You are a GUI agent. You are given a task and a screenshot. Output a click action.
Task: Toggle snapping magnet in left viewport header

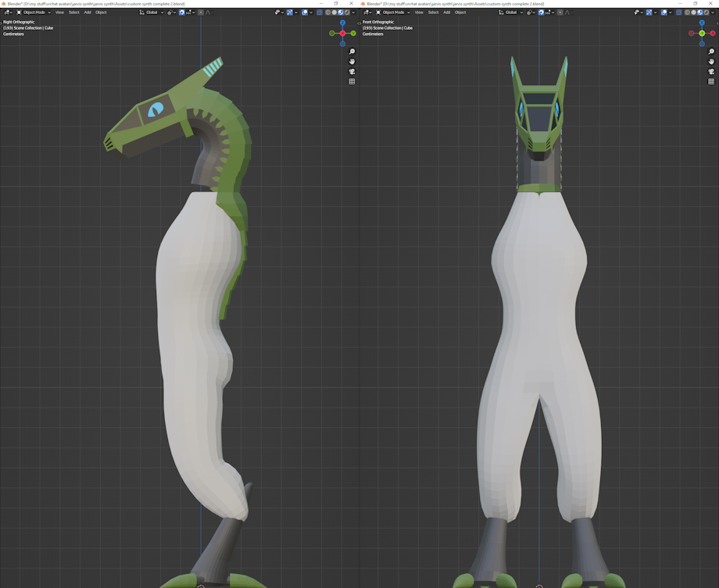tap(182, 12)
